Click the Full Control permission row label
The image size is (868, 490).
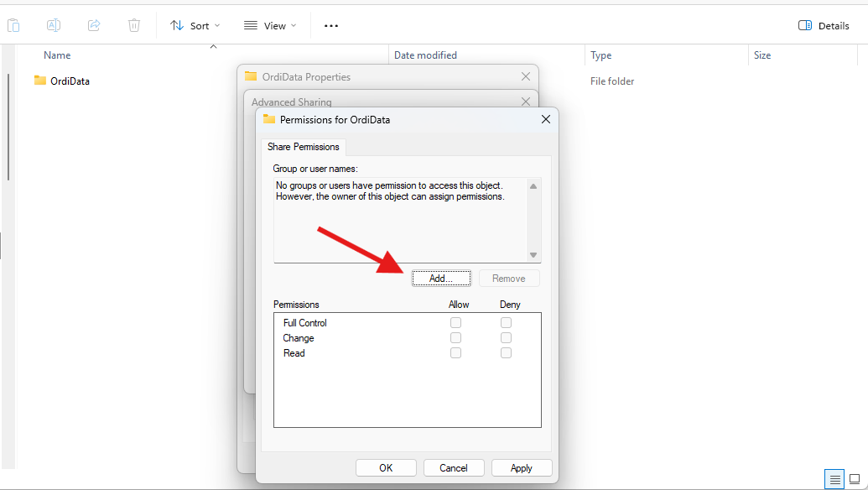(305, 323)
